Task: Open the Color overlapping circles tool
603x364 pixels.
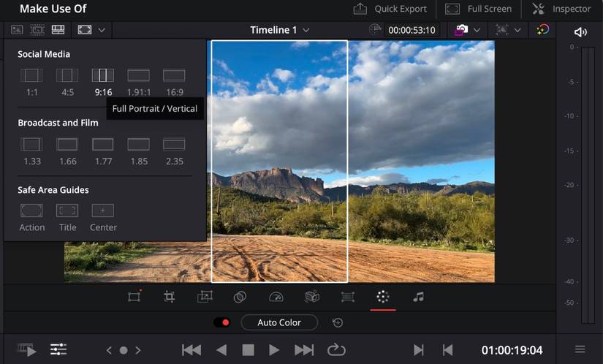Action: [x=240, y=297]
